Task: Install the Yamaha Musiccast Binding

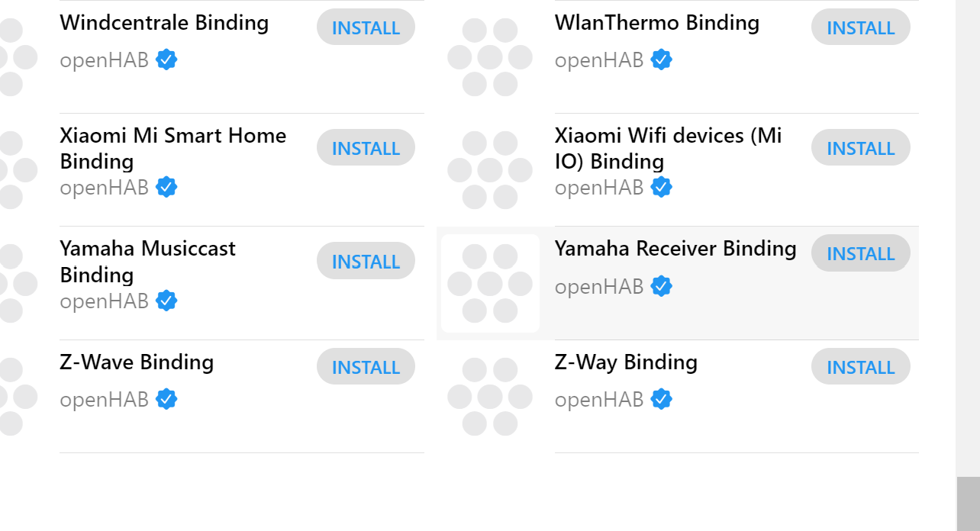Action: [x=366, y=261]
